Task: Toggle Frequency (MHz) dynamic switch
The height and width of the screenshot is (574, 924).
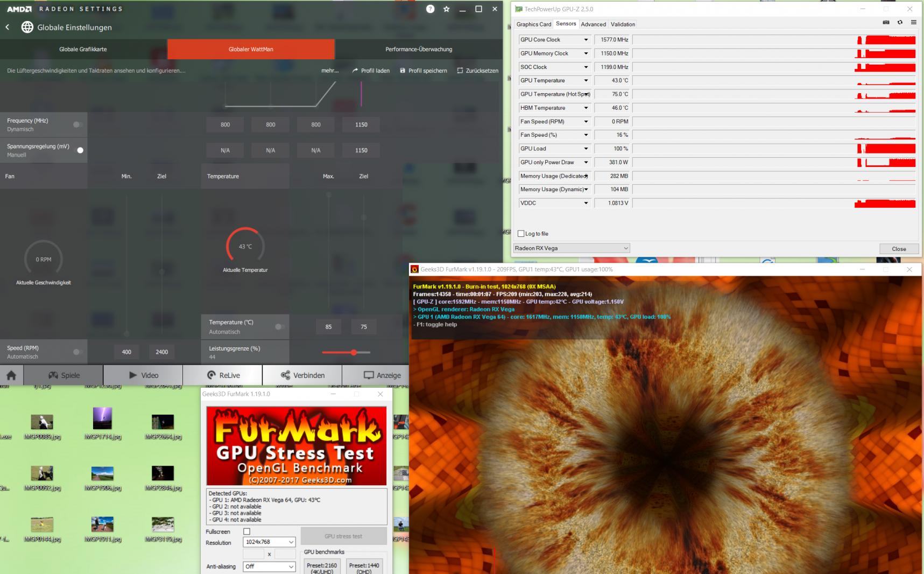Action: tap(77, 124)
